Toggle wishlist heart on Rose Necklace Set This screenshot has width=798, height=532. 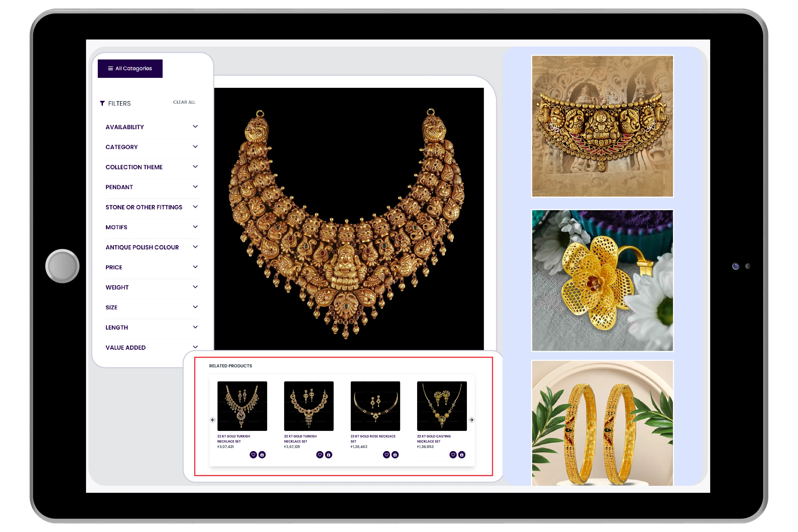[387, 454]
